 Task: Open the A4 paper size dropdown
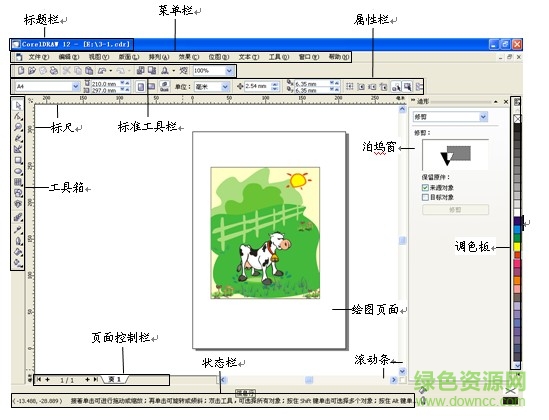(x=76, y=86)
